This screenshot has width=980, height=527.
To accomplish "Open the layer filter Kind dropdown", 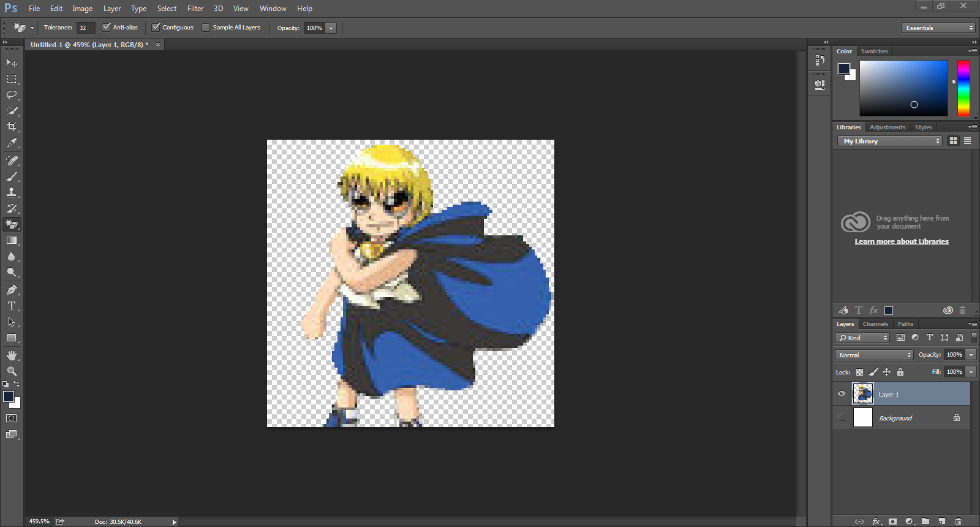I will pos(862,338).
